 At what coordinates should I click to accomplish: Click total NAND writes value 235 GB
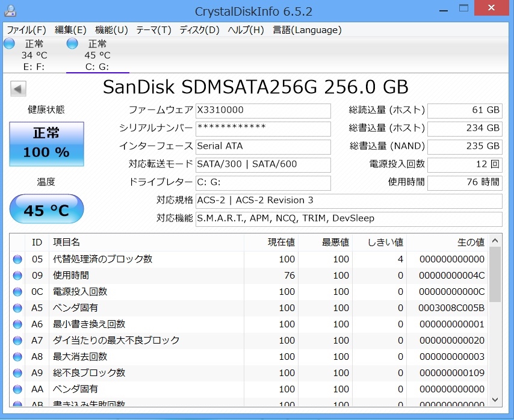[x=465, y=147]
